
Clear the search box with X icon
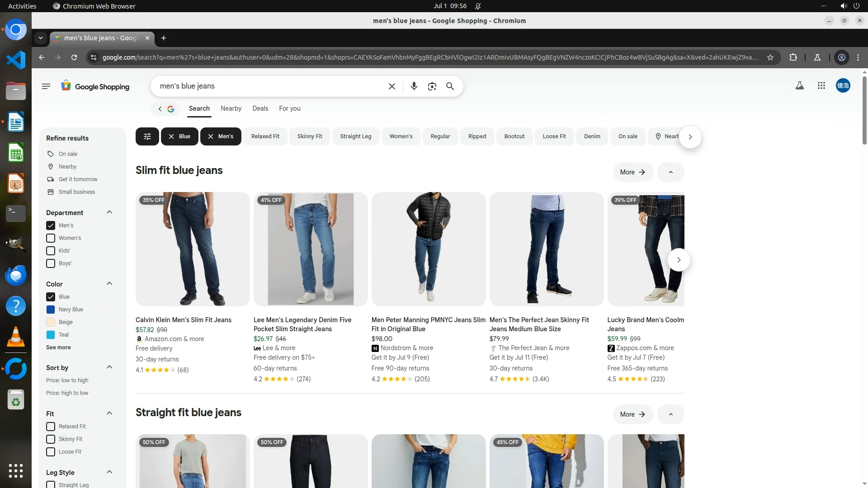(x=392, y=86)
